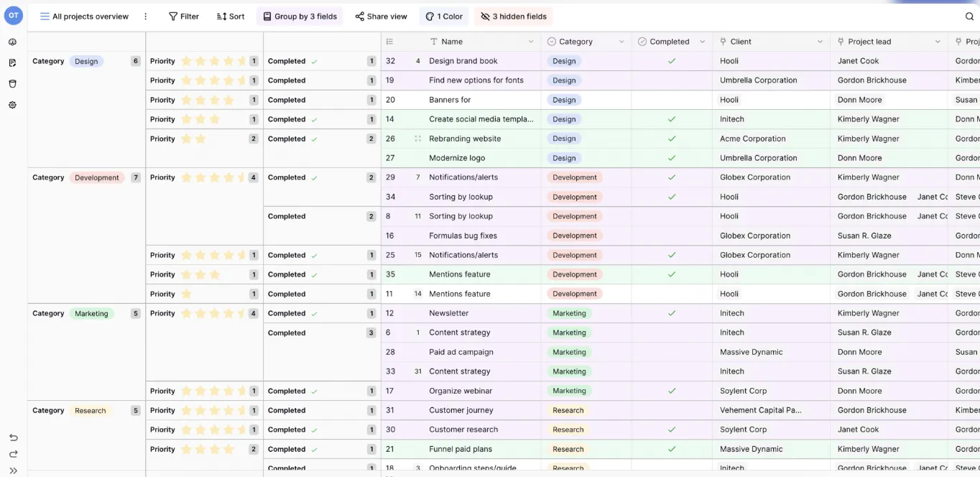Check Completed for Banners for
Viewport: 980px width, 477px height.
point(672,100)
